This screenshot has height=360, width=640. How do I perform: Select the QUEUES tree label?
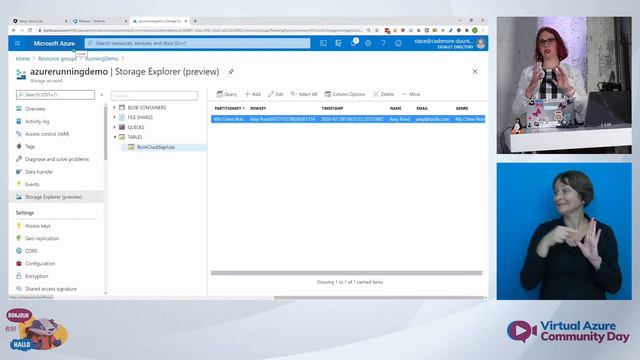[136, 127]
